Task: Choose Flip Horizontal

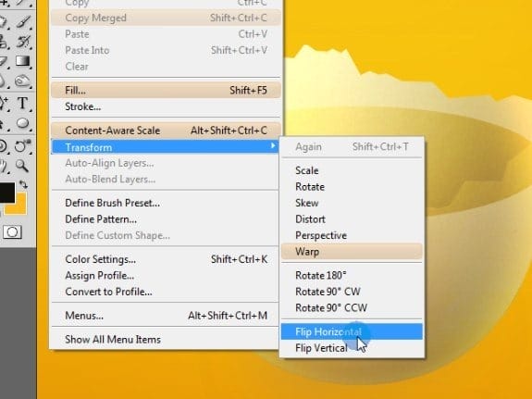Action: coord(352,331)
